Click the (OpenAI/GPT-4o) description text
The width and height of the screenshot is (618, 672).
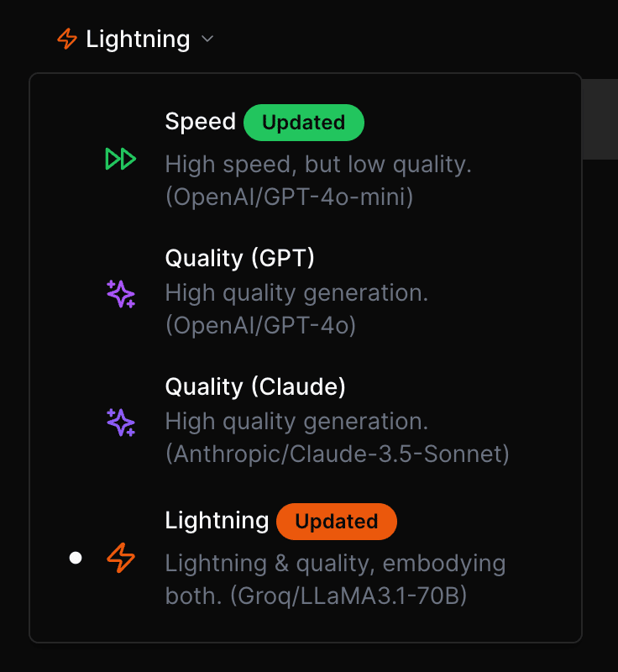(260, 325)
